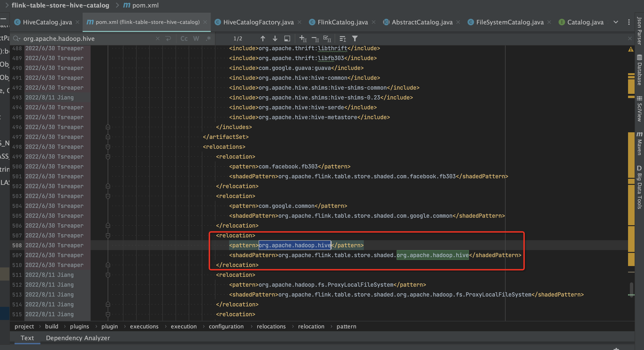Viewport: 644px width, 350px height.
Task: Click yellow warning stripe in error gutter
Action: 631,85
